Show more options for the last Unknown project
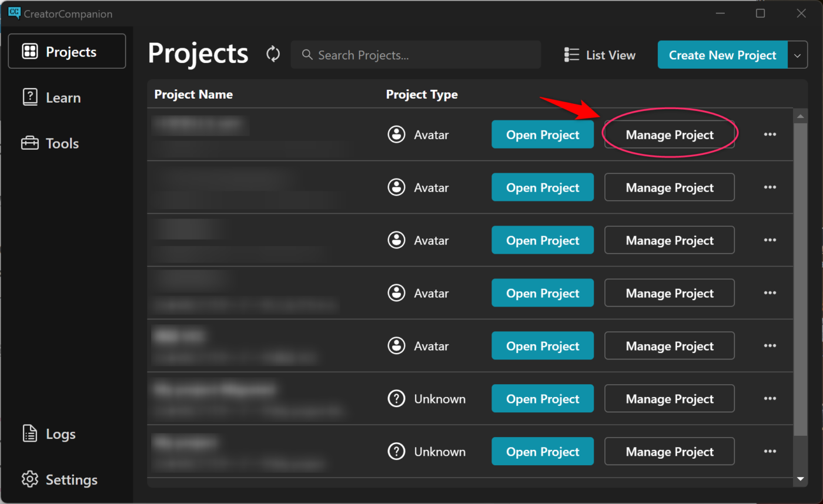This screenshot has height=504, width=823. coord(770,452)
